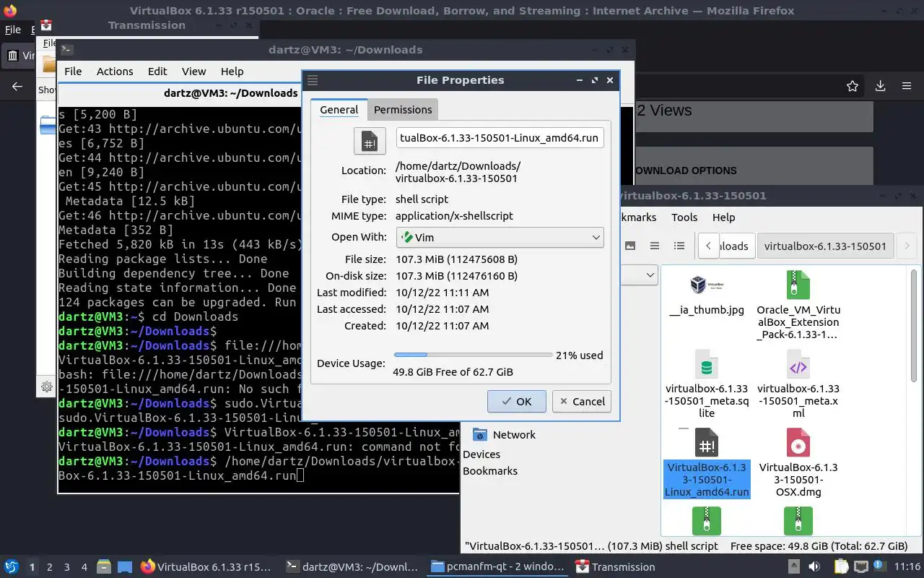
Task: Click the Network item in the side pane
Action: (504, 434)
